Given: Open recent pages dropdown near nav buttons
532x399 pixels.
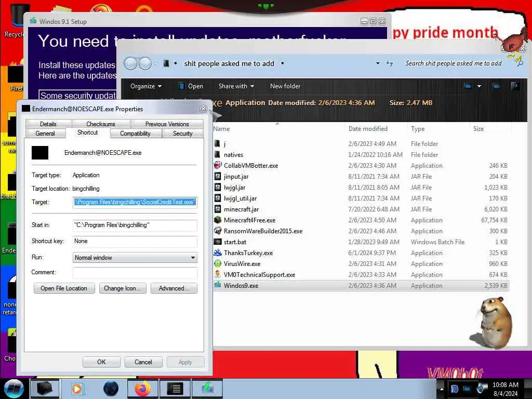Looking at the screenshot, I should tap(155, 63).
